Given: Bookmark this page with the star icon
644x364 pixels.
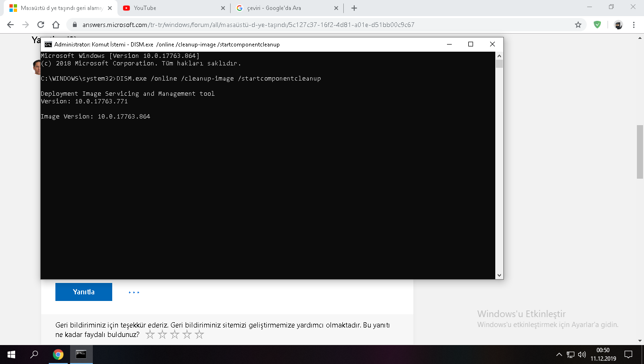Looking at the screenshot, I should 578,25.
